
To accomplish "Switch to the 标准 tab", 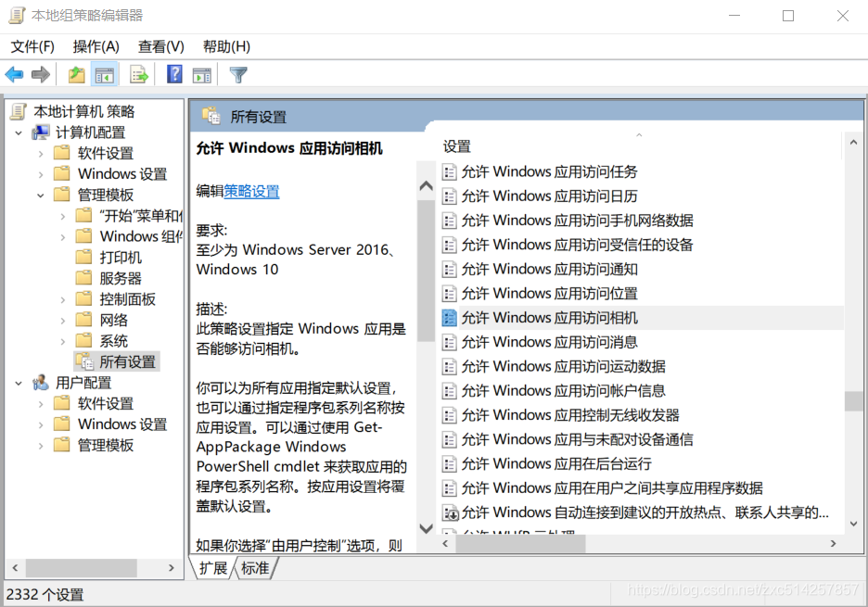I will pos(255,568).
